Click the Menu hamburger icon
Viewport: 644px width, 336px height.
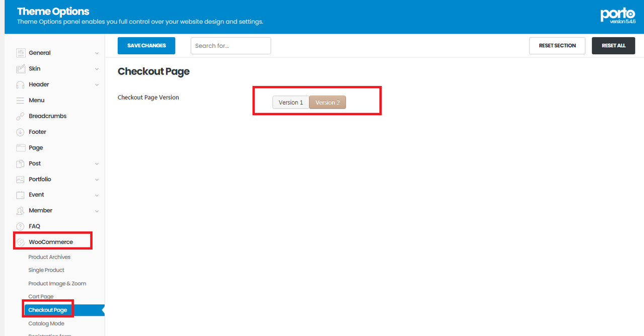point(21,101)
